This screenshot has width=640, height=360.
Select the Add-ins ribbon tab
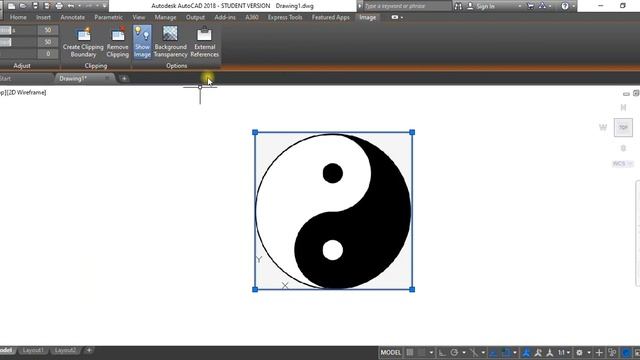[225, 17]
